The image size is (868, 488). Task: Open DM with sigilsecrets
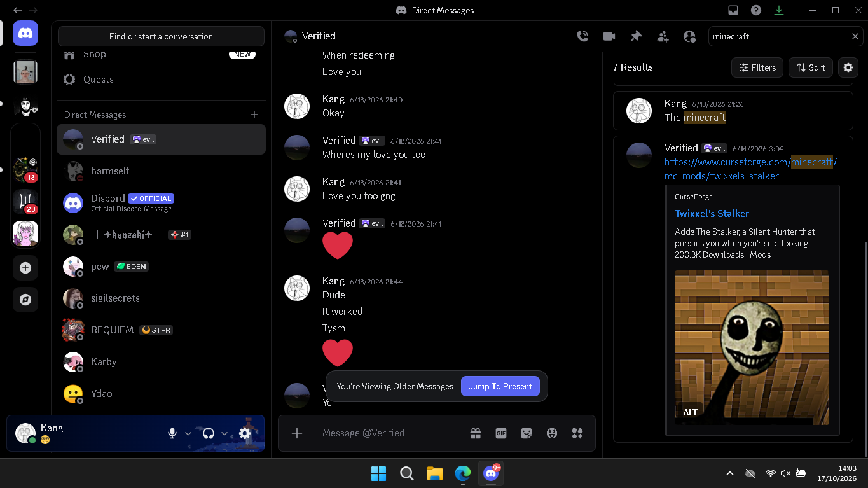click(161, 298)
